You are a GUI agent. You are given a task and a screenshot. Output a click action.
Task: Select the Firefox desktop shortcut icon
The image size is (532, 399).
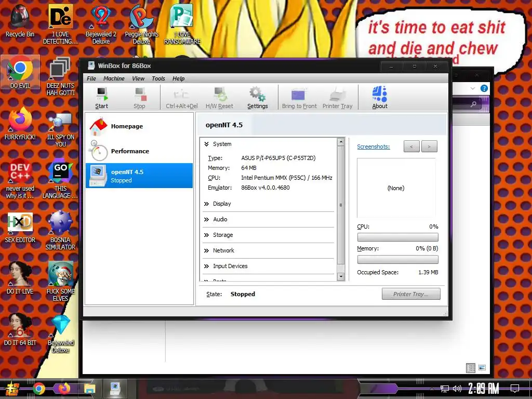(20, 124)
